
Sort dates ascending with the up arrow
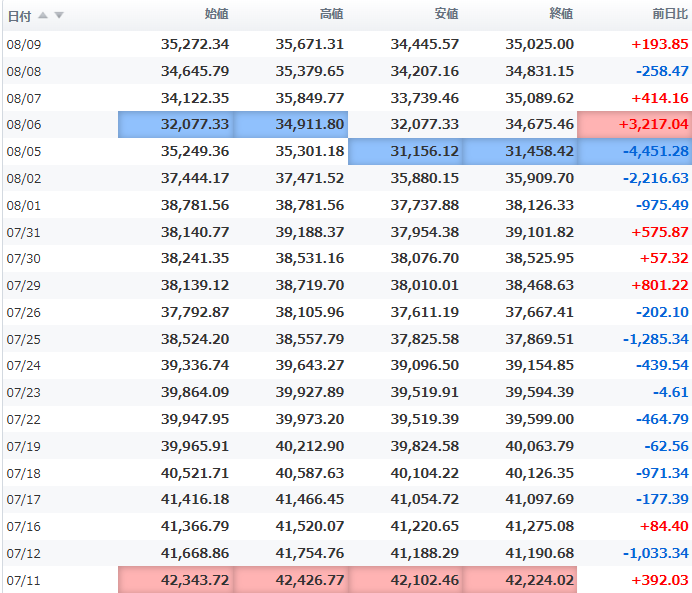(x=43, y=15)
